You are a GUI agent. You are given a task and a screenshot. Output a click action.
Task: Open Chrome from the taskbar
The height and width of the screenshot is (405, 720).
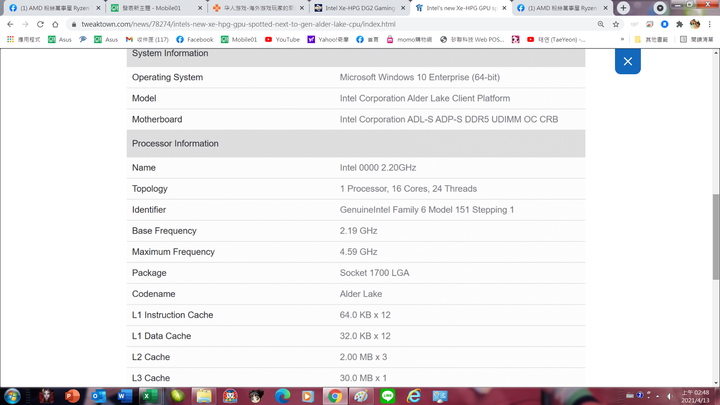pyautogui.click(x=335, y=396)
